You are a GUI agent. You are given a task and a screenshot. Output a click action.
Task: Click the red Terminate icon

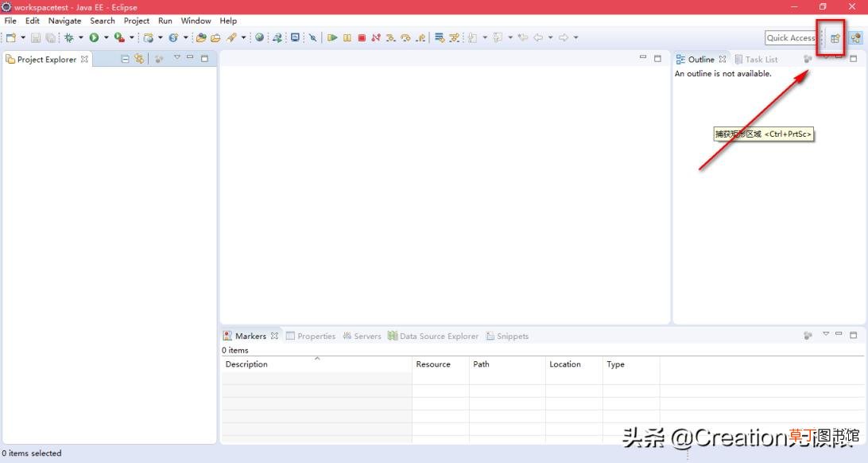(x=362, y=37)
